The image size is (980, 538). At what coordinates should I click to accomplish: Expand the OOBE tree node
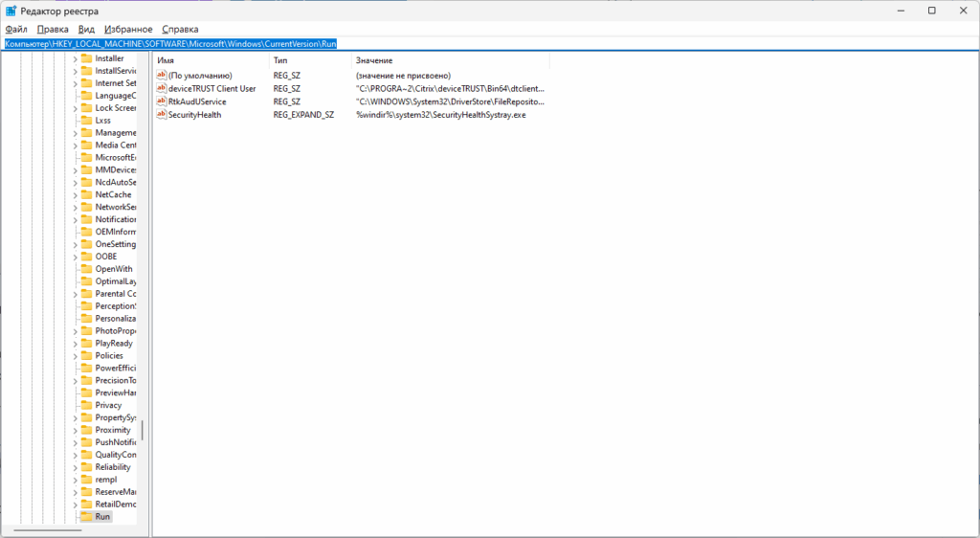[75, 257]
